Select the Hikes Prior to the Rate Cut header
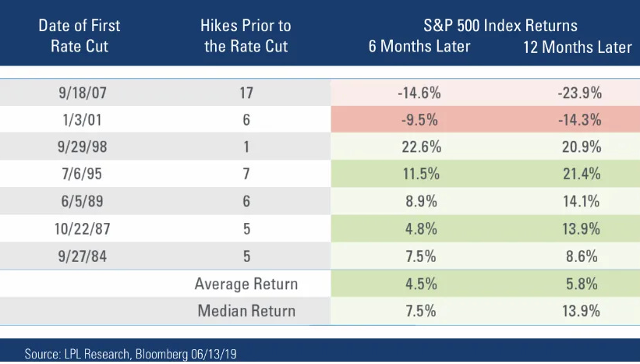Screen dimensions: 640x364 246,36
